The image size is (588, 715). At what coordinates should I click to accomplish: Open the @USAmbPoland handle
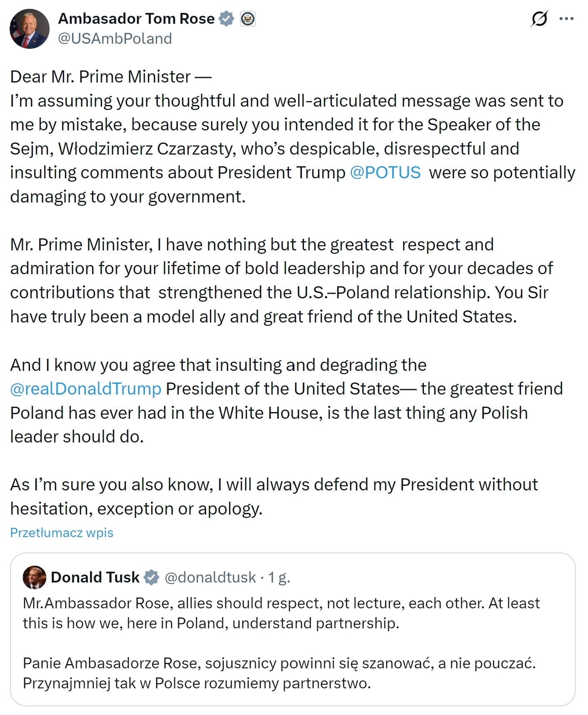click(115, 38)
